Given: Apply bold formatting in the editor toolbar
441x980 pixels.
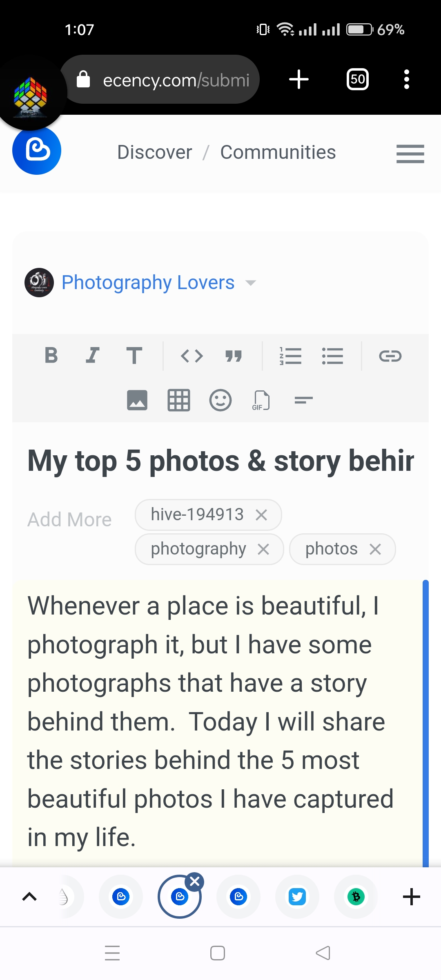Looking at the screenshot, I should (51, 355).
